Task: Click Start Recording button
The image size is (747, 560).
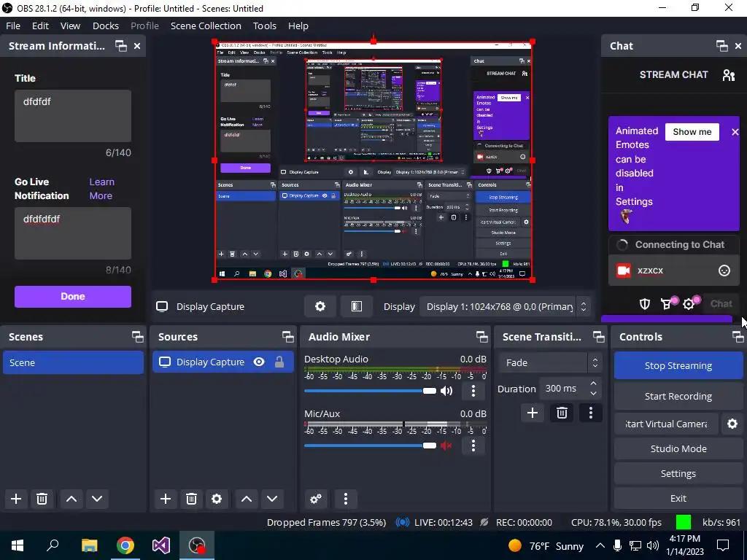Action: pos(678,396)
